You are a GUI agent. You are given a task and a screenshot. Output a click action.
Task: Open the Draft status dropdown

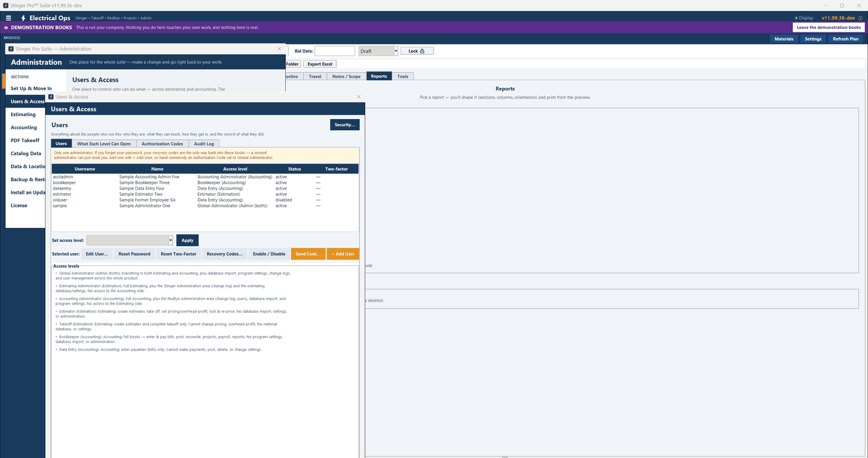click(396, 51)
